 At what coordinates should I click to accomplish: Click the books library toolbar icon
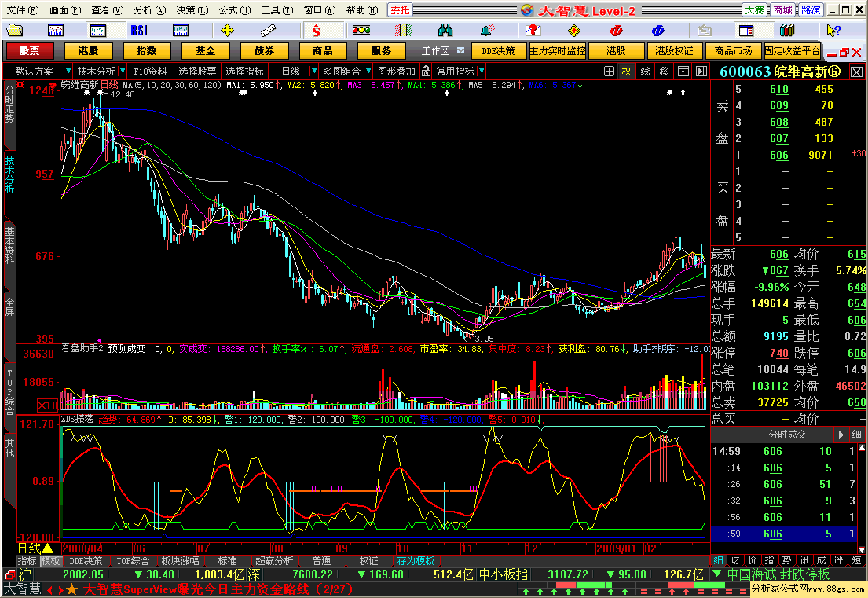coord(786,30)
